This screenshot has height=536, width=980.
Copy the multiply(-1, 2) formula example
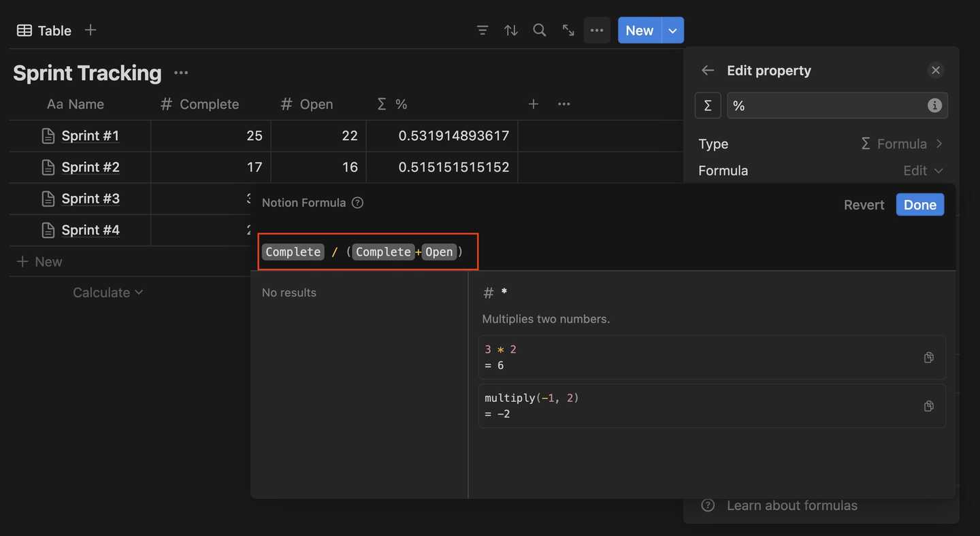(x=928, y=406)
